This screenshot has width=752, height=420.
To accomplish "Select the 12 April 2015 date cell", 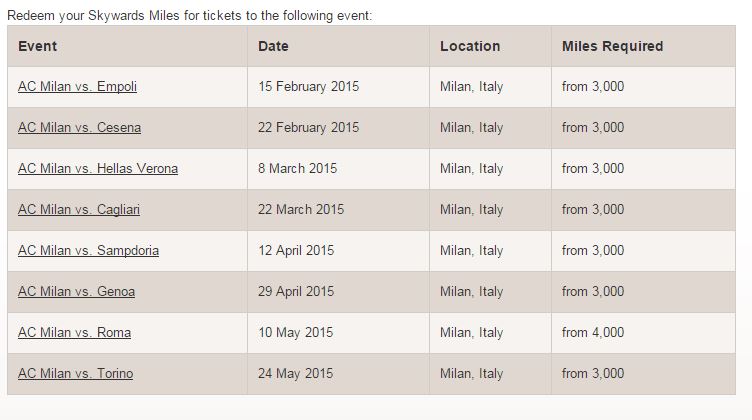I will click(296, 251).
